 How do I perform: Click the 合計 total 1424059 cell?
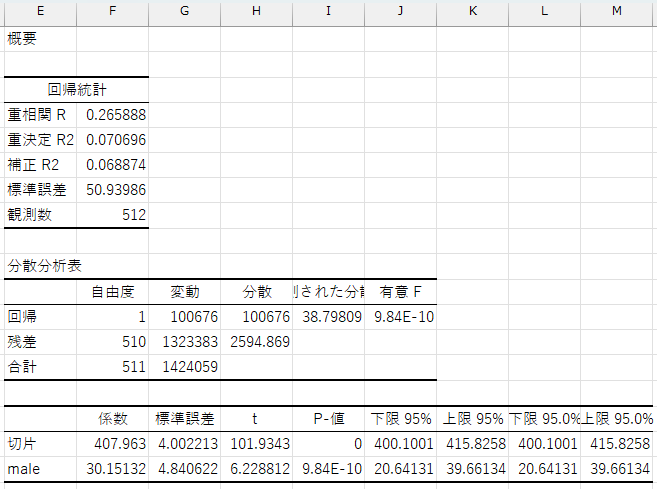(184, 367)
